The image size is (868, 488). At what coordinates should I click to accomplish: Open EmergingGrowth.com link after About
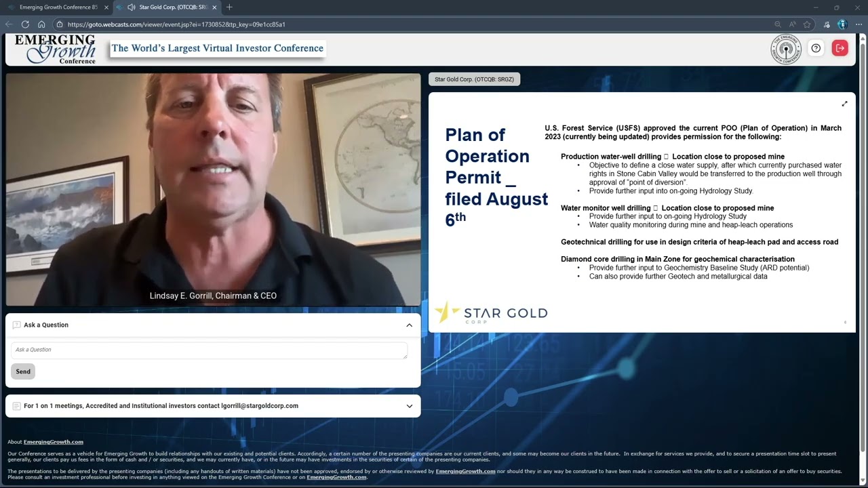[54, 442]
